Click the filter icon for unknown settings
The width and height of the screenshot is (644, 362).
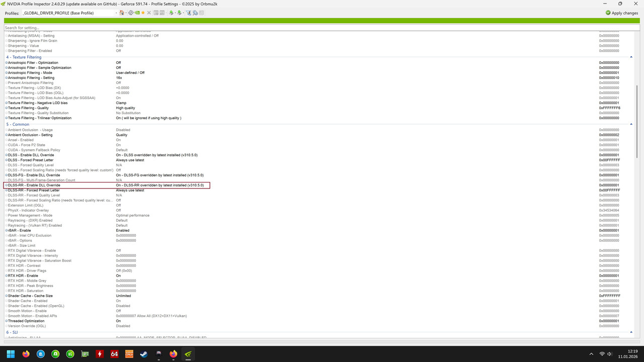189,13
